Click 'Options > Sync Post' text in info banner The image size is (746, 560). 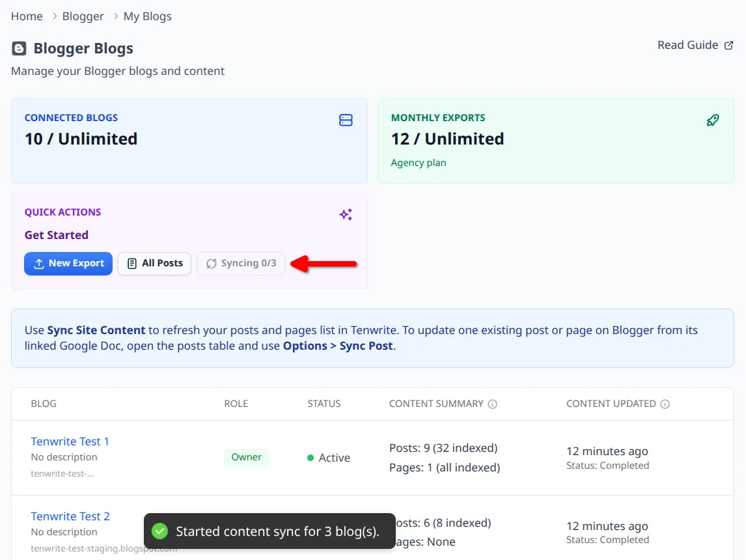338,346
